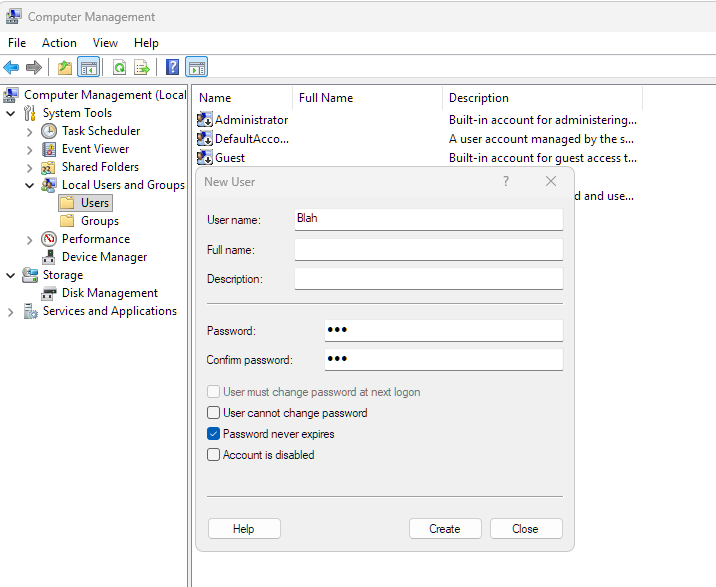The height and width of the screenshot is (587, 716).
Task: Expand the Performance node
Action: (30, 240)
